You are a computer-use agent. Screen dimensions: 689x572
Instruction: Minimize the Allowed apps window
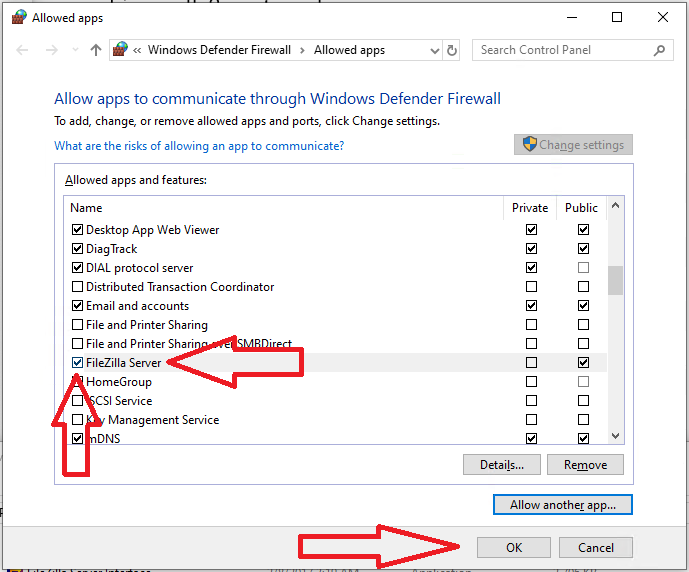click(x=572, y=18)
